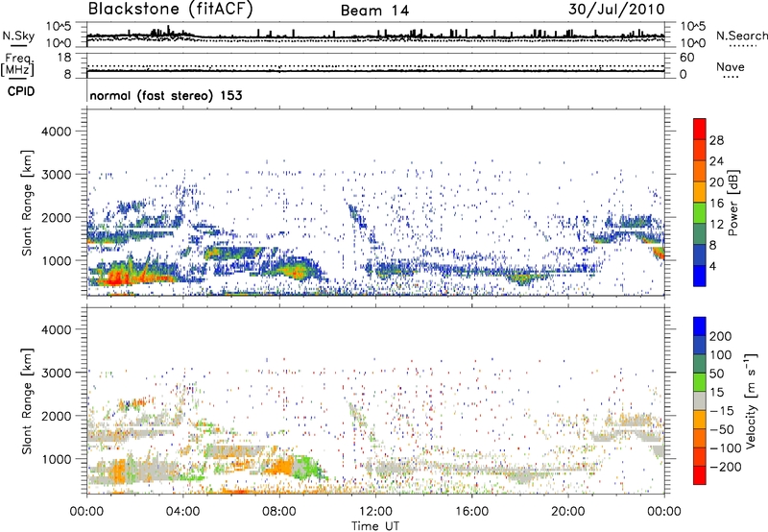Click the right 10^0 tick of N.Search axis
The width and height of the screenshot is (768, 532).
692,43
